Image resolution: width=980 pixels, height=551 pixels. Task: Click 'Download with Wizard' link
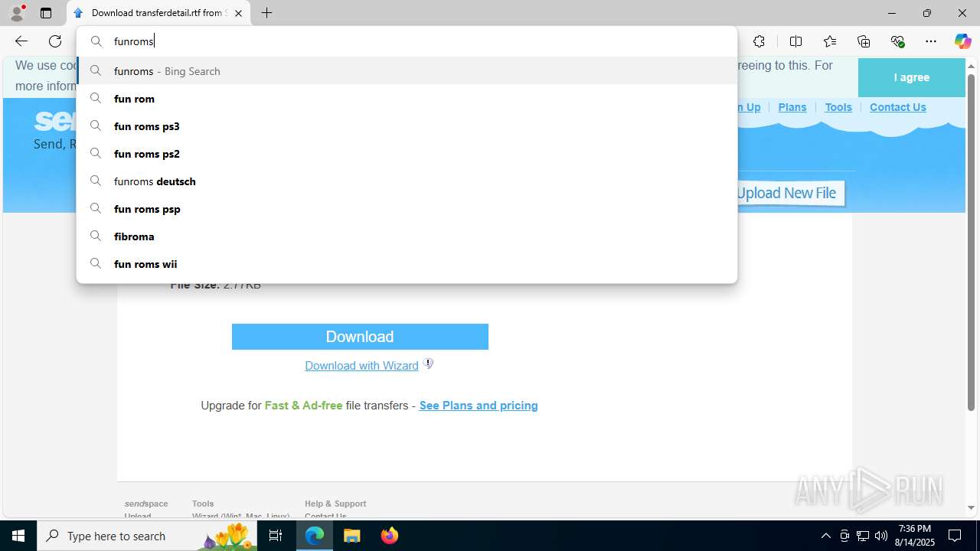[x=361, y=366]
